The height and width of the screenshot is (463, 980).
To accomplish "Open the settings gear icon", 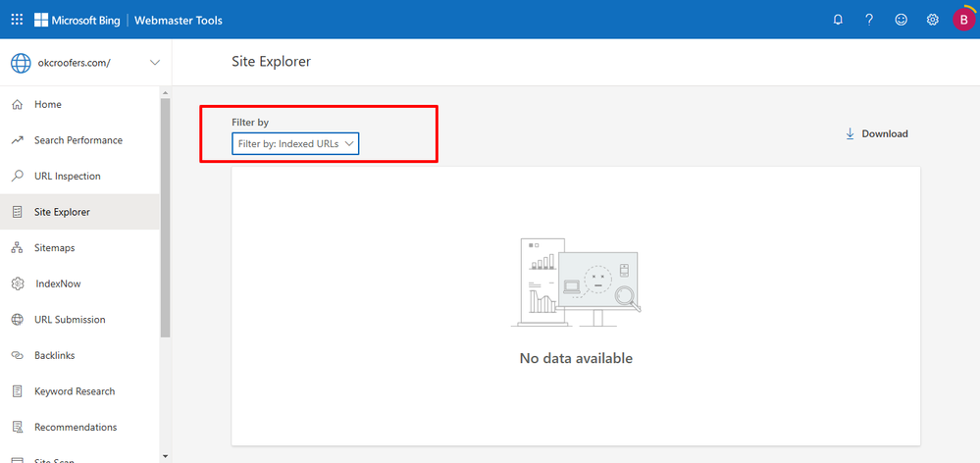I will [933, 20].
